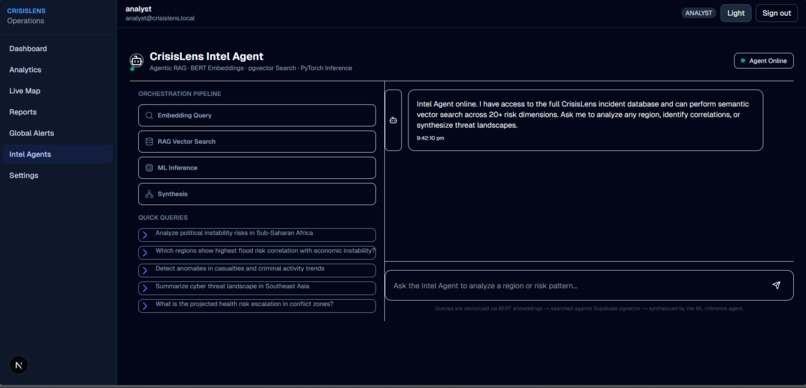Screen dimensions: 806x388
Task: Click the Intel Agent robot header icon
Action: pos(136,61)
